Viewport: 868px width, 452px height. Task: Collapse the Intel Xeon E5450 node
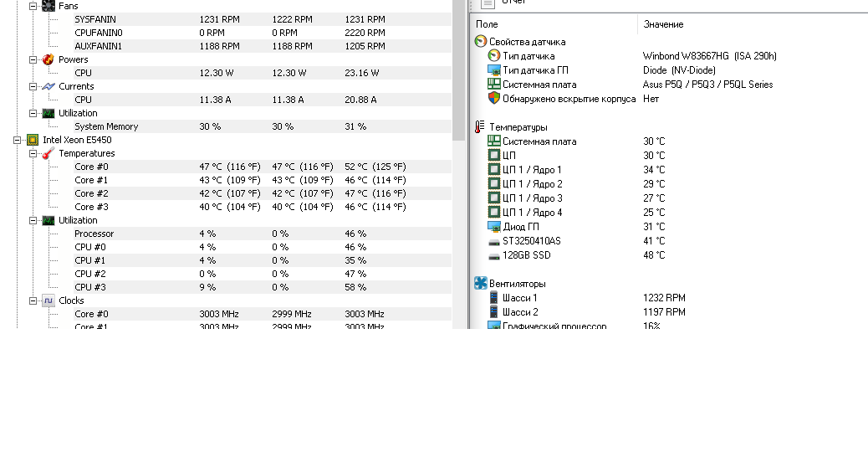pyautogui.click(x=17, y=140)
